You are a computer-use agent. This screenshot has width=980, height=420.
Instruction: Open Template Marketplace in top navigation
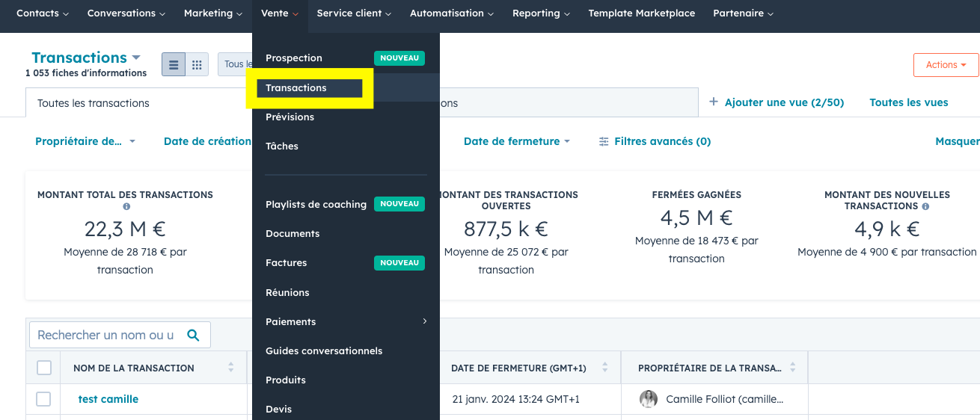[642, 13]
